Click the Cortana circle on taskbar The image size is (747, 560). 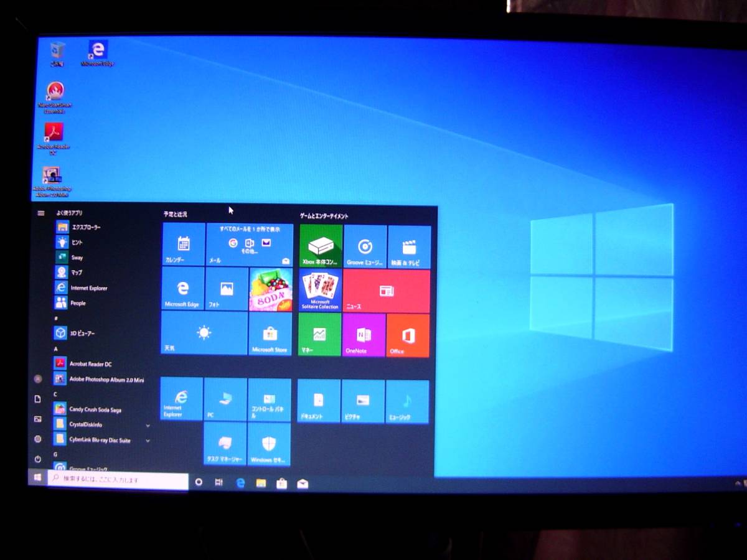pos(199,482)
